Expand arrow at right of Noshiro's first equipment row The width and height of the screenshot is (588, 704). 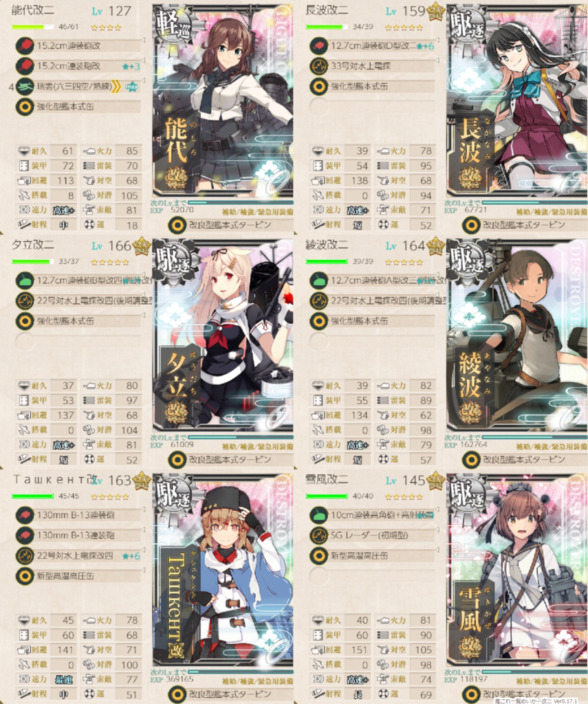coord(144,41)
